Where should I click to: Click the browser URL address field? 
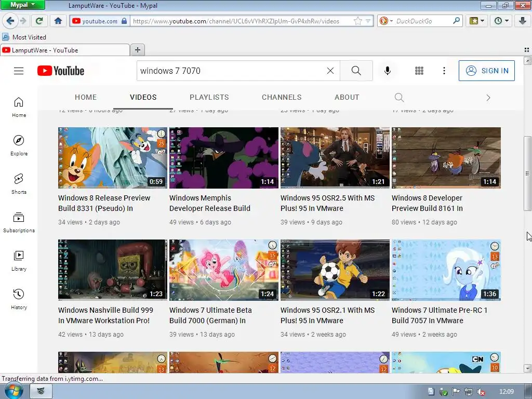[x=241, y=21]
